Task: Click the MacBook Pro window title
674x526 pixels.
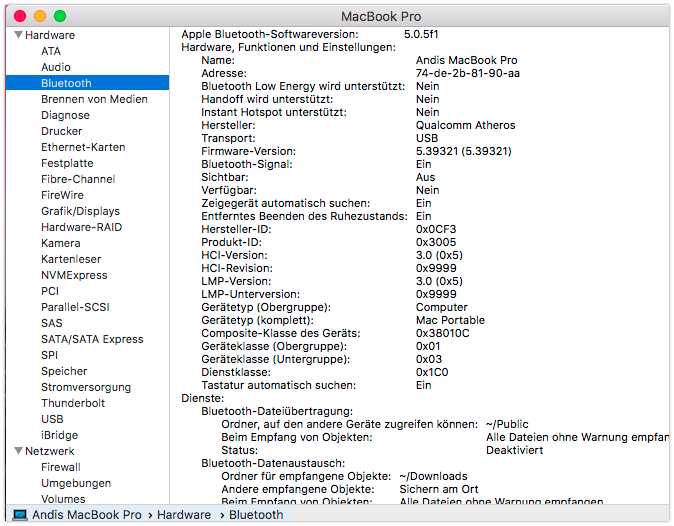Action: 381,16
